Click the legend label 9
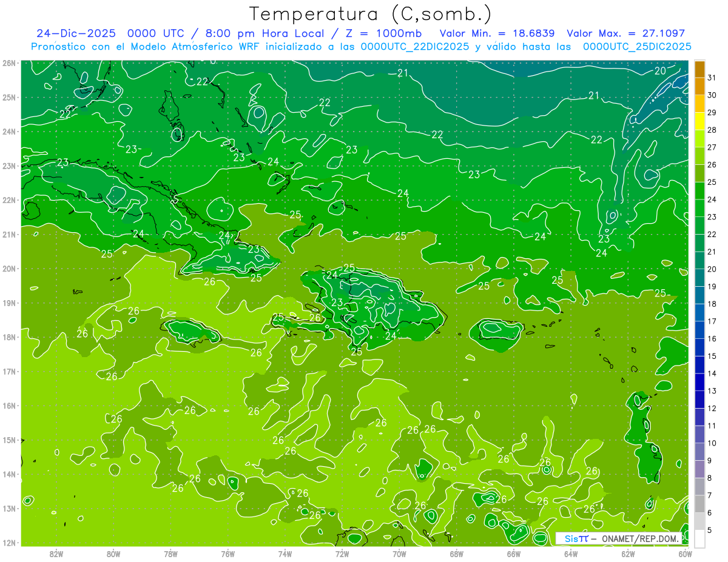The width and height of the screenshot is (728, 562). coord(710,461)
